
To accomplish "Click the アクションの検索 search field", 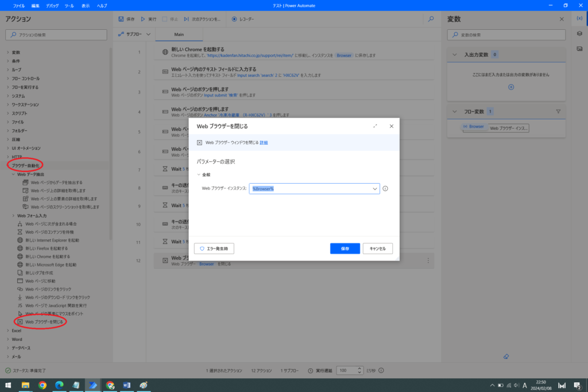I will coord(56,35).
